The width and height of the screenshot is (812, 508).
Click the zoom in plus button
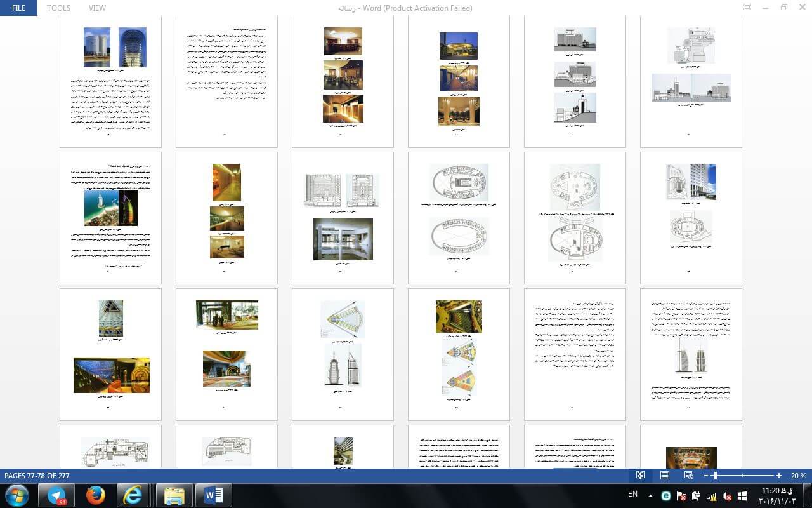pos(779,476)
